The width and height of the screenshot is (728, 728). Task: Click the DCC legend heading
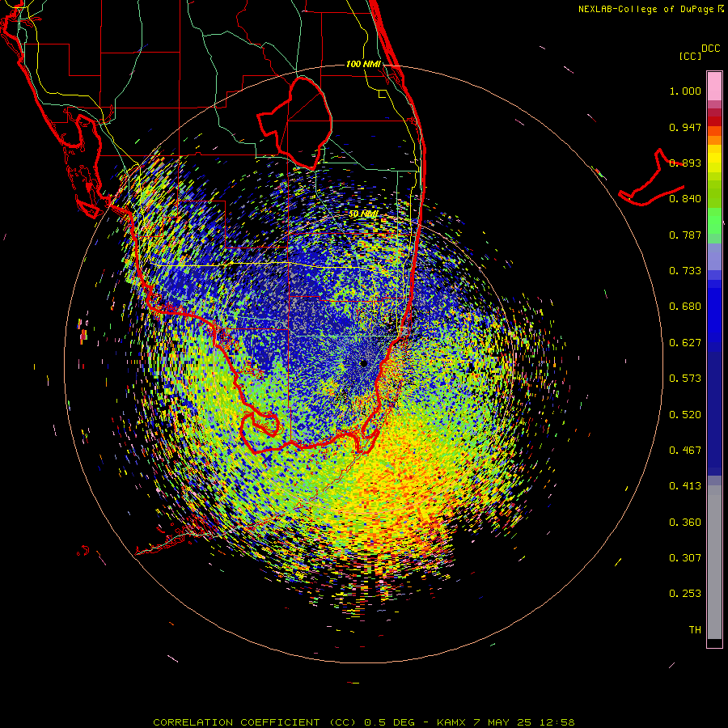click(711, 49)
